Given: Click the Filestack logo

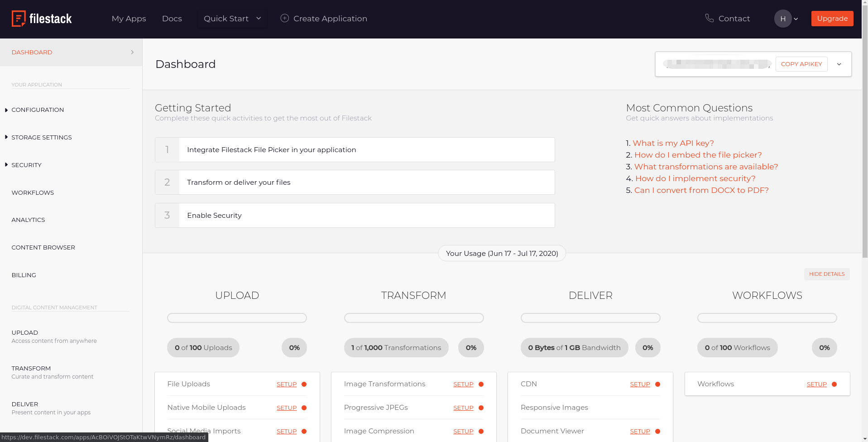Looking at the screenshot, I should pyautogui.click(x=42, y=19).
